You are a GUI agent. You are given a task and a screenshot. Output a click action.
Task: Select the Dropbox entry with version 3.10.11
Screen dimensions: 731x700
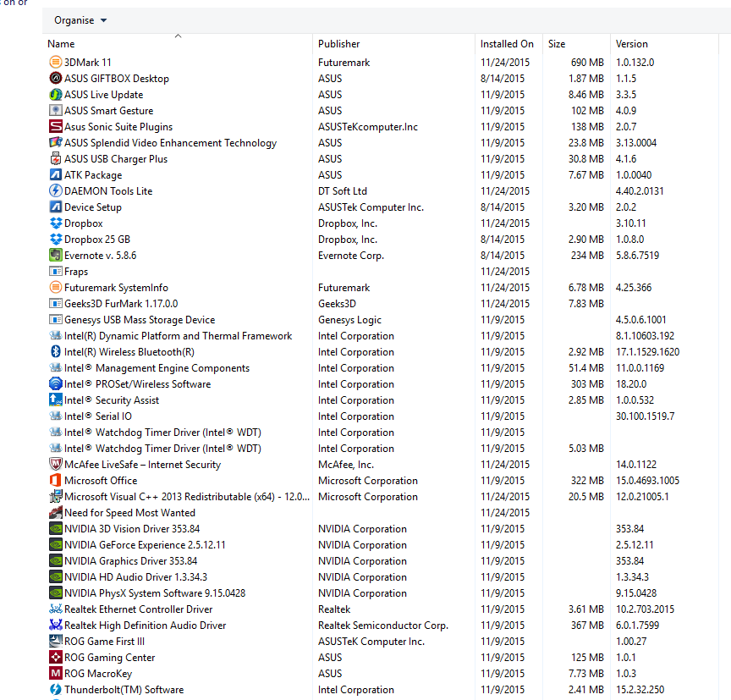84,223
